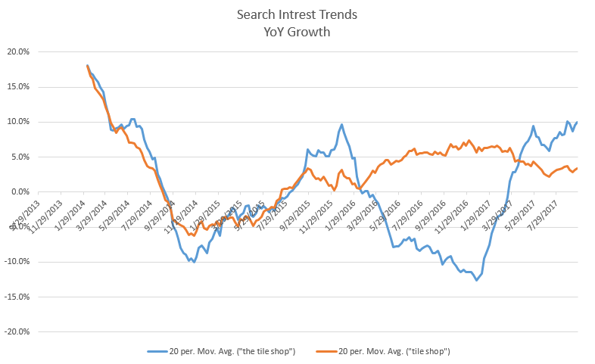
Task: Select the chart title Search Intrest Trends
Action: click(297, 14)
